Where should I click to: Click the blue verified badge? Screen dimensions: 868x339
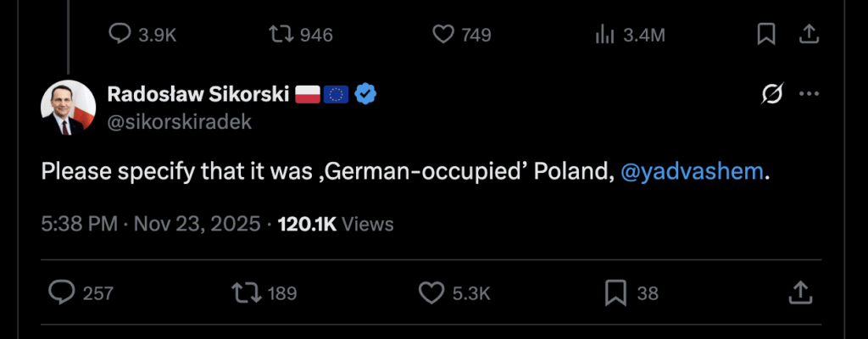[x=364, y=94]
